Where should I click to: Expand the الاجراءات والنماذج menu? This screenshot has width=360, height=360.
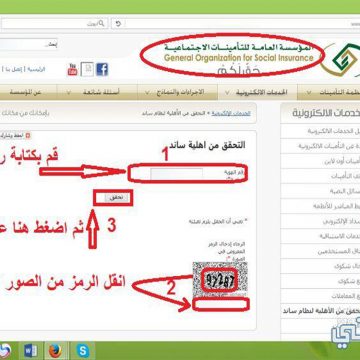tap(177, 92)
